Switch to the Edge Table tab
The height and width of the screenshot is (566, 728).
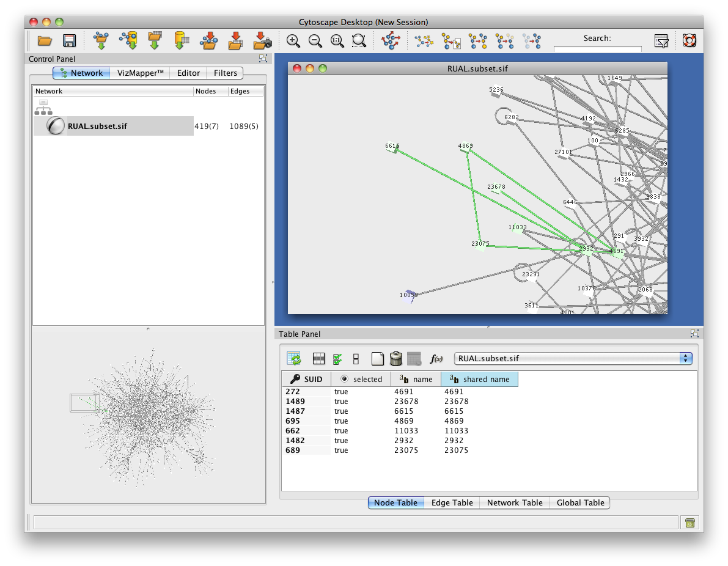[x=452, y=502]
